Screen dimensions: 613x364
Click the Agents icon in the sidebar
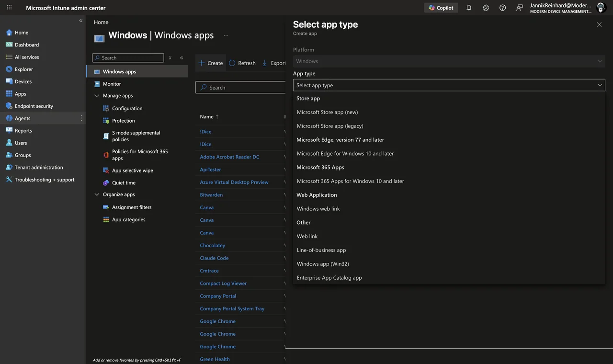coord(9,118)
